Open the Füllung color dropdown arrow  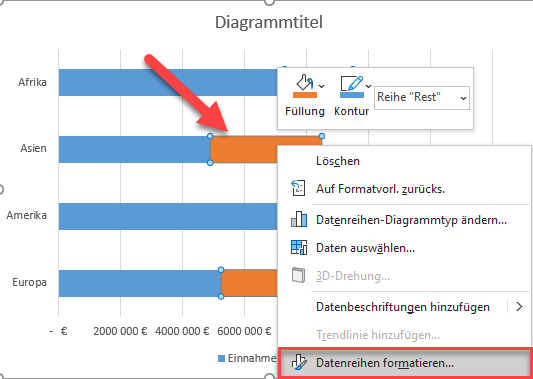tap(322, 86)
